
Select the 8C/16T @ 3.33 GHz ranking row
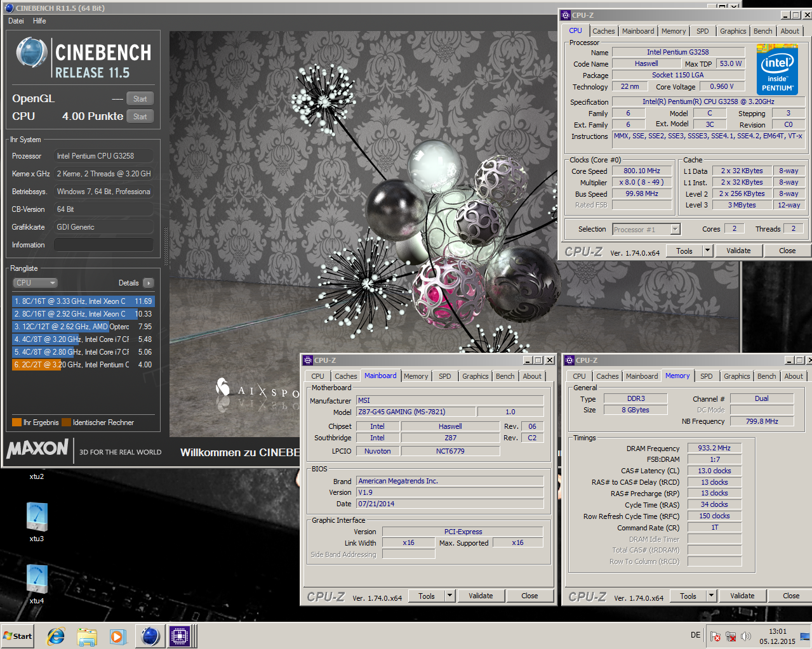[83, 301]
